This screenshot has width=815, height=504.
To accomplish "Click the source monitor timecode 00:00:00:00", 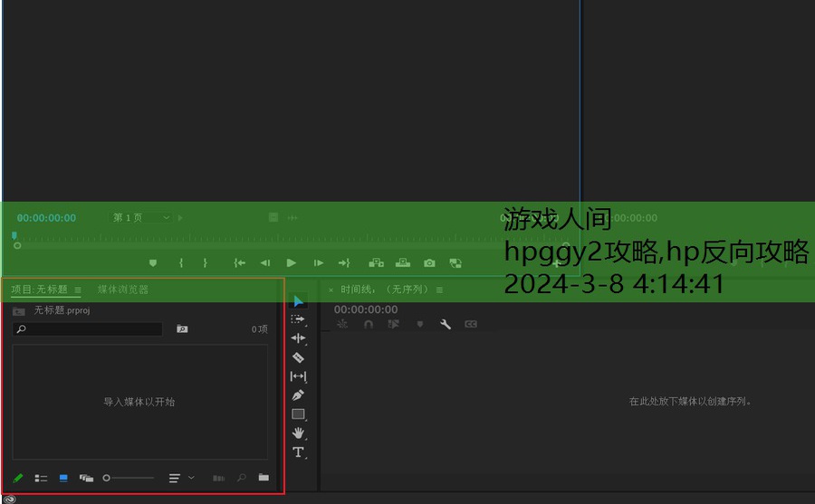I will coord(46,218).
